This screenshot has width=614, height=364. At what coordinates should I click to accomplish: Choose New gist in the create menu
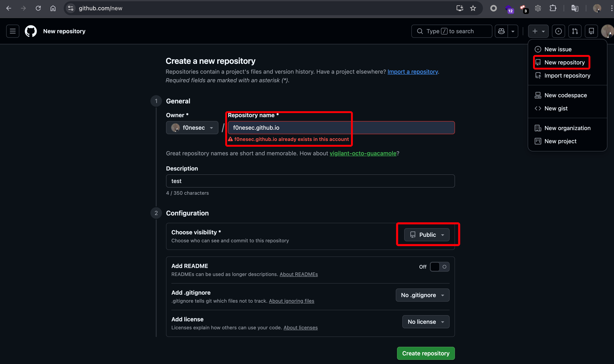pos(556,108)
